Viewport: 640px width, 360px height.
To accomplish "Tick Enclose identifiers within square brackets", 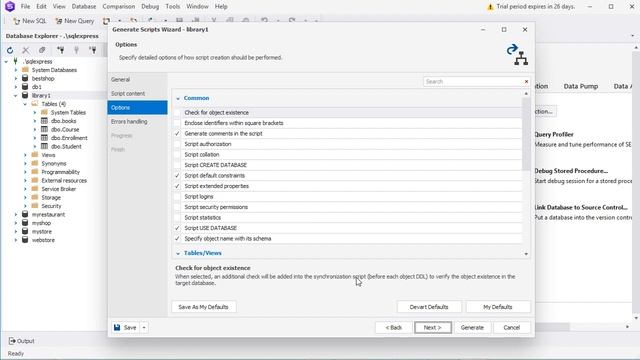I will pos(177,123).
